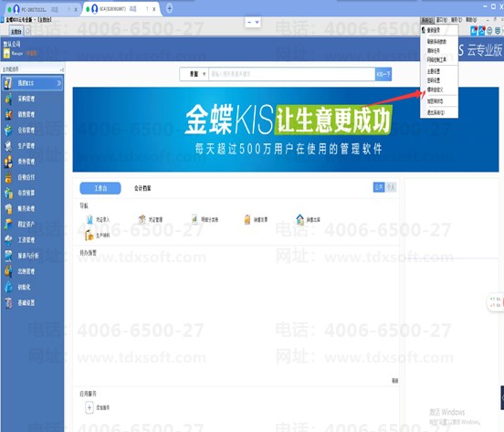The image size is (504, 432).
Task: Click the blue KIS一下 search button
Action: point(383,74)
